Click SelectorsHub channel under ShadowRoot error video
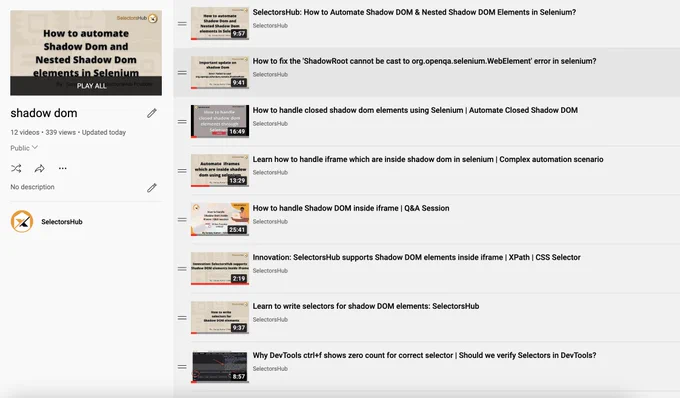 pos(270,75)
